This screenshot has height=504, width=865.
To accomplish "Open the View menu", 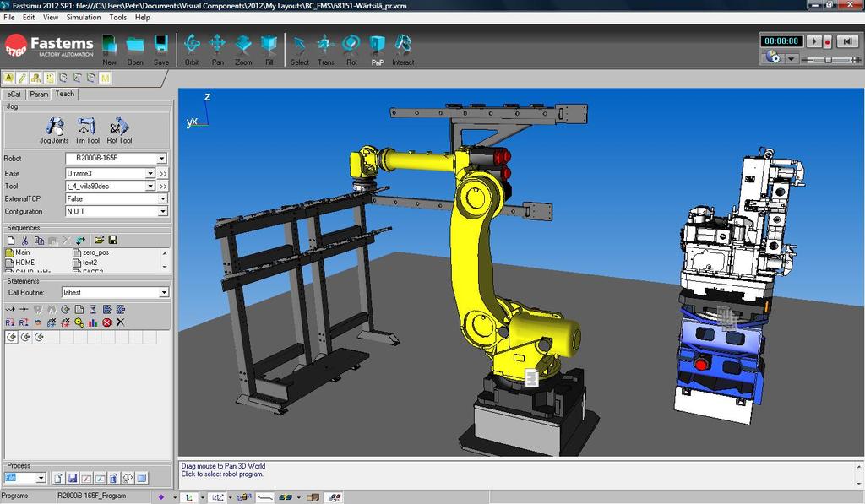I will (x=50, y=18).
